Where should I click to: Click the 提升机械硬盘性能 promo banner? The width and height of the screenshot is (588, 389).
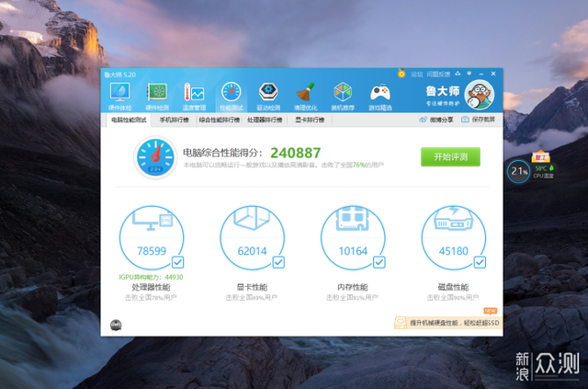448,323
